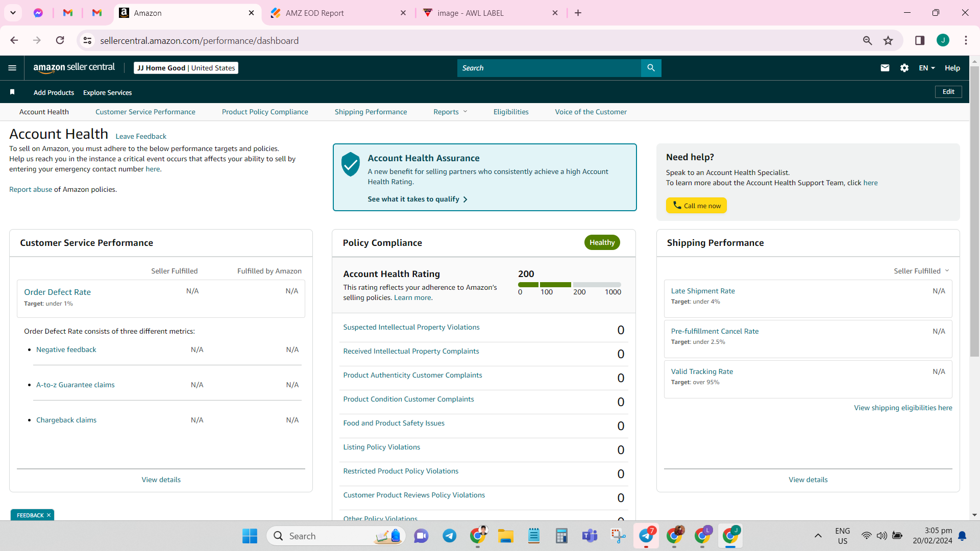
Task: Open the Eligibilities tab
Action: pos(511,112)
